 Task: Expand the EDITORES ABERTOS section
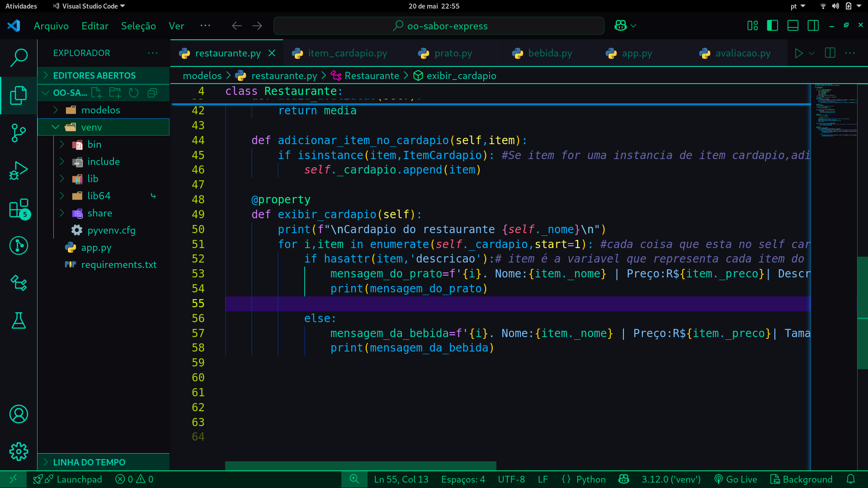(104, 75)
